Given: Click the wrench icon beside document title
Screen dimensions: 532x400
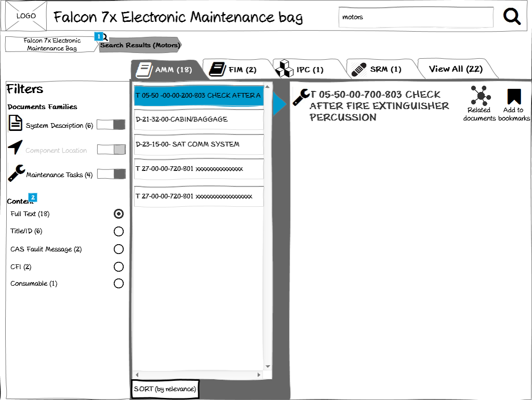Looking at the screenshot, I should click(301, 97).
